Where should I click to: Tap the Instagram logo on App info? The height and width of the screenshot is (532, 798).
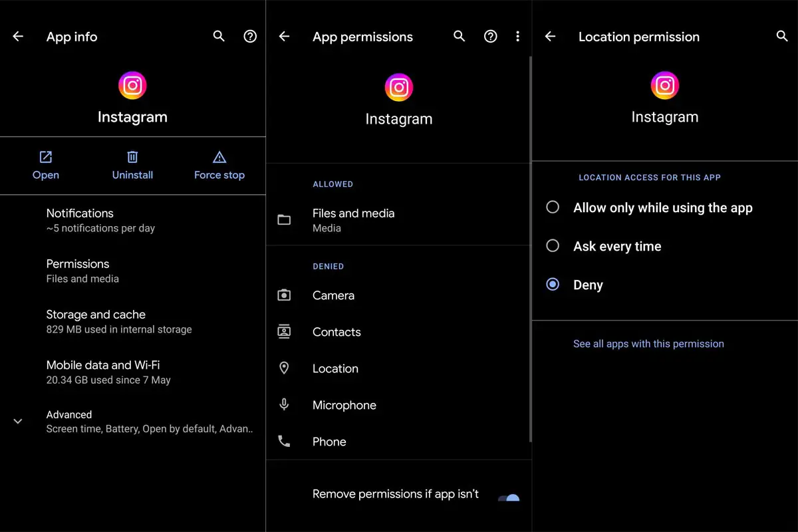132,85
